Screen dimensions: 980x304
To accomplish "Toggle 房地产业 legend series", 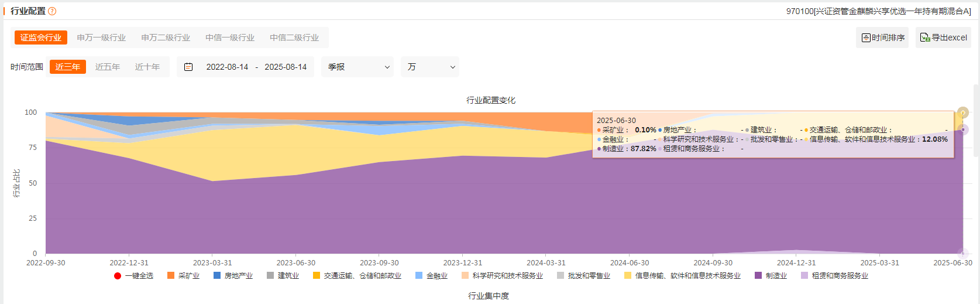I will 233,276.
